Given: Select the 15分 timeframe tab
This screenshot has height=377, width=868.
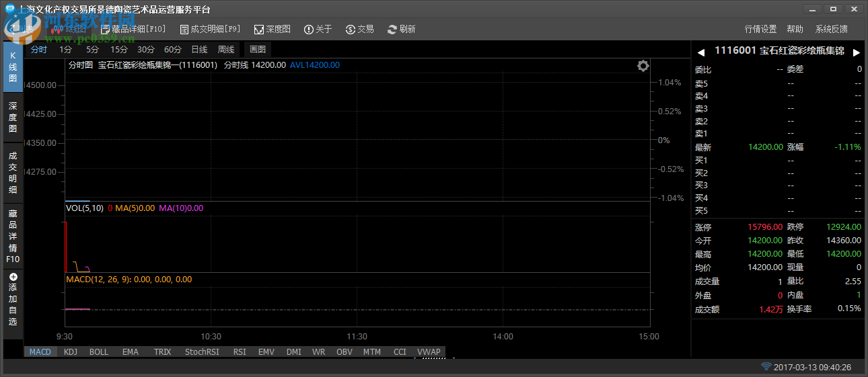Looking at the screenshot, I should [119, 50].
